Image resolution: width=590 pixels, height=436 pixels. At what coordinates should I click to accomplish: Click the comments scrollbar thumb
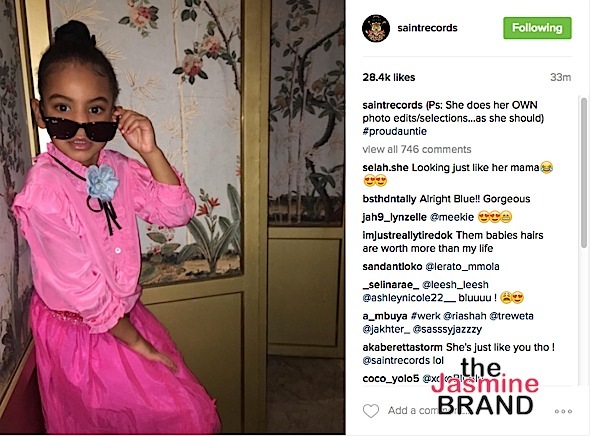coord(584,173)
